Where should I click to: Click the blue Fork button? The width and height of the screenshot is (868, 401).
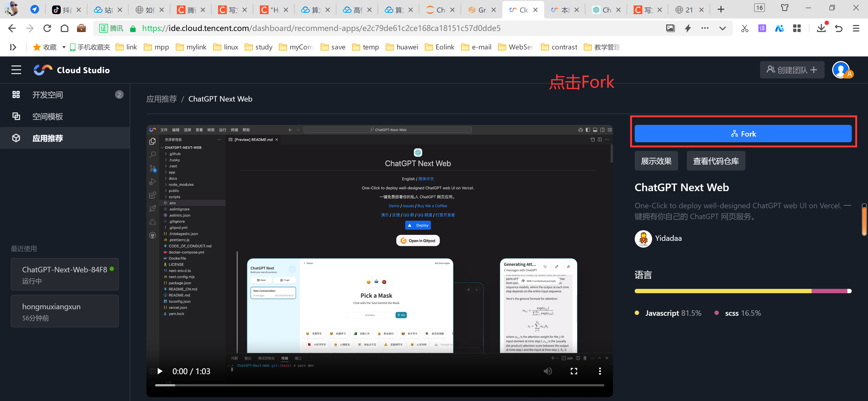click(743, 134)
